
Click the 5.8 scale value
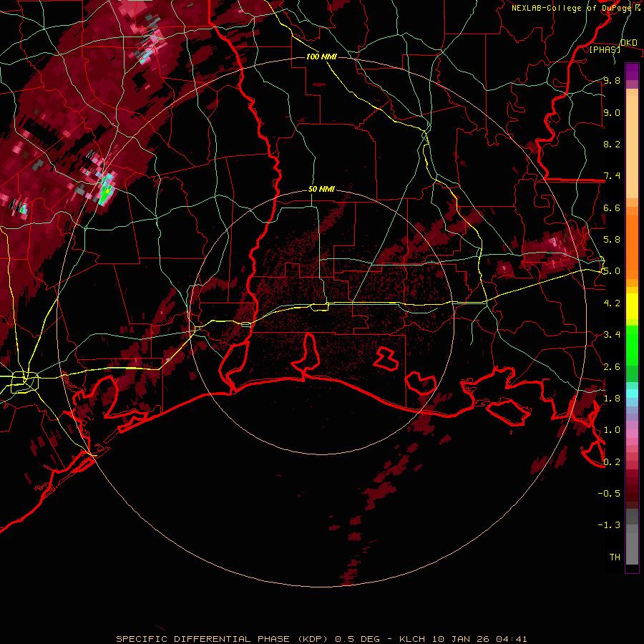pos(612,240)
